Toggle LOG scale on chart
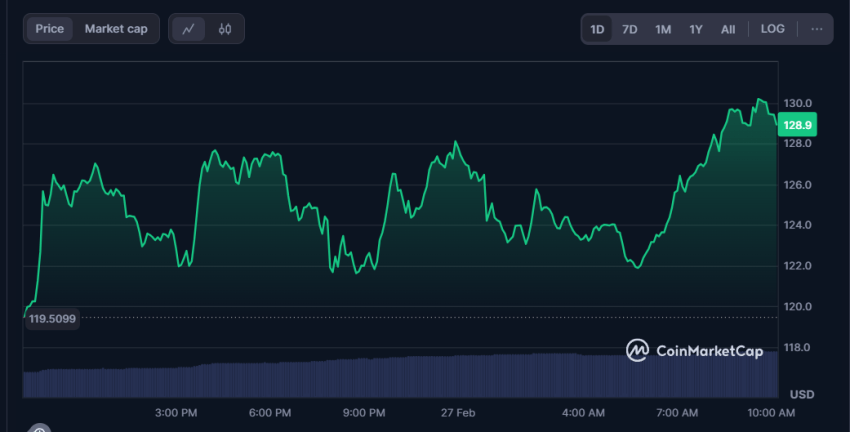 pyautogui.click(x=772, y=29)
